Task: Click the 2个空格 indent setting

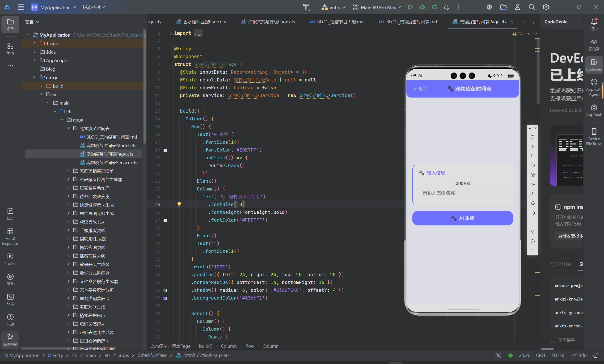Action: click(x=579, y=355)
